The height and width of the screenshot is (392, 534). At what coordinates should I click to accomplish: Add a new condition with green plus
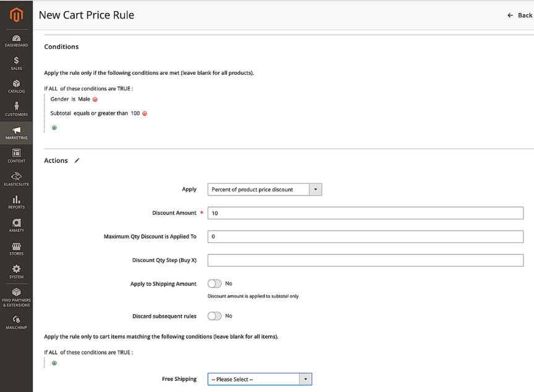(54, 128)
